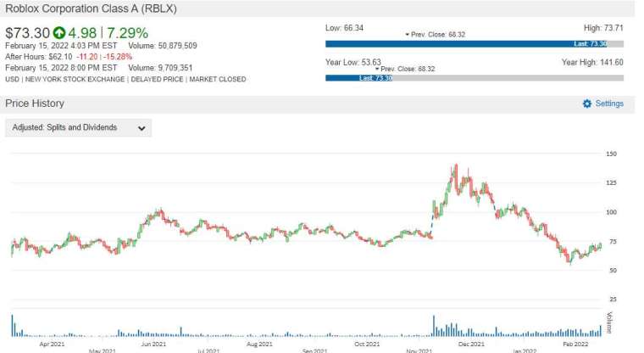Click the Settings gear icon

(x=587, y=104)
